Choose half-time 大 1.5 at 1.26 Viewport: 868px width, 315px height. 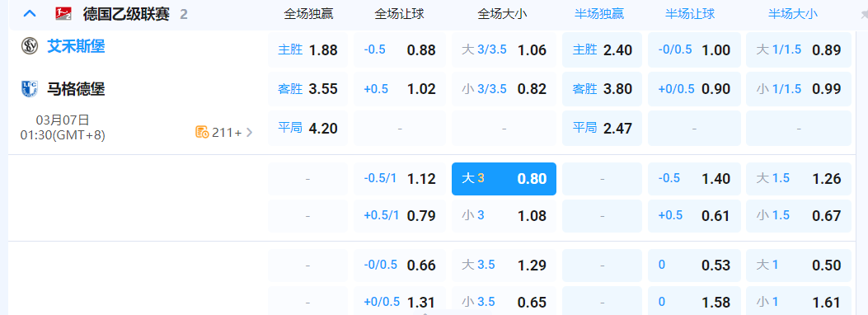click(799, 179)
